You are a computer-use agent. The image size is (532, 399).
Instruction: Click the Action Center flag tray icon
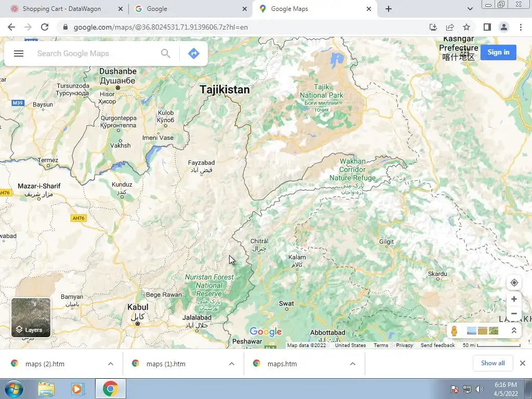coord(455,389)
